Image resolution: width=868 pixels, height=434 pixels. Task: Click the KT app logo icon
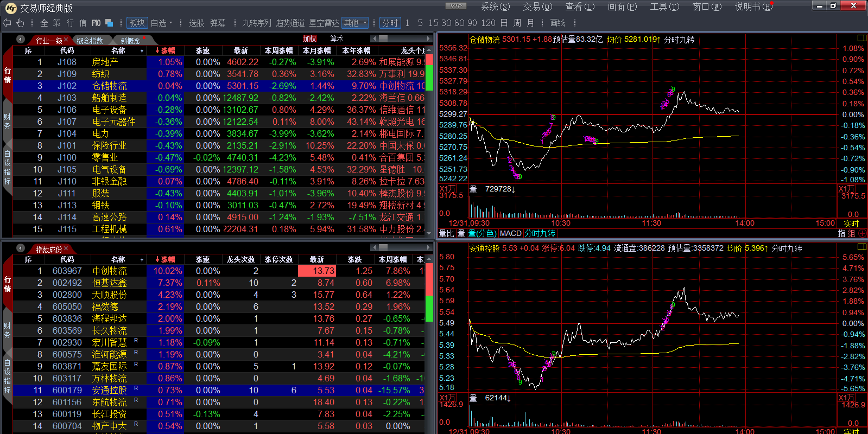[10, 8]
